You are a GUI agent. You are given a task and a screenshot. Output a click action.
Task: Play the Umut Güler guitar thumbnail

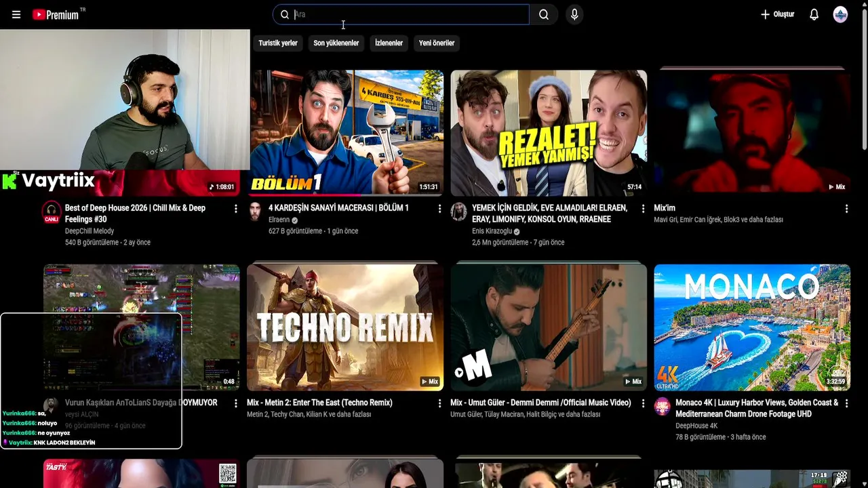[x=549, y=327]
